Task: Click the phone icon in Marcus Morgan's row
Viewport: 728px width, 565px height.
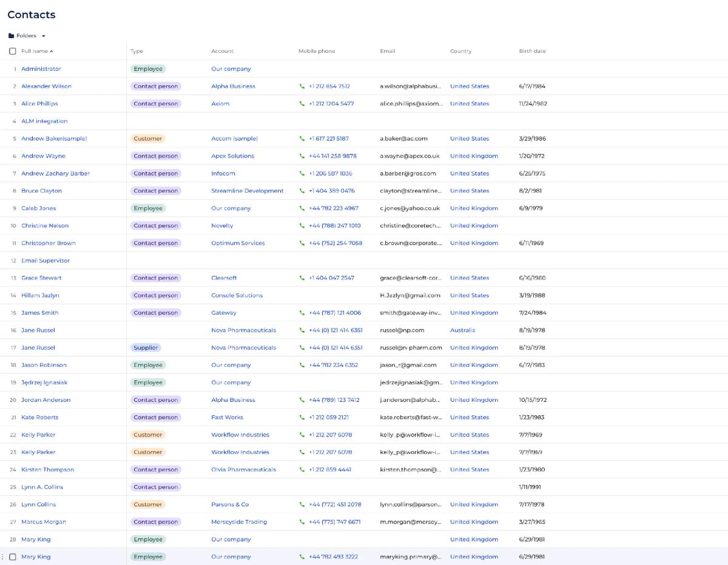Action: 302,522
